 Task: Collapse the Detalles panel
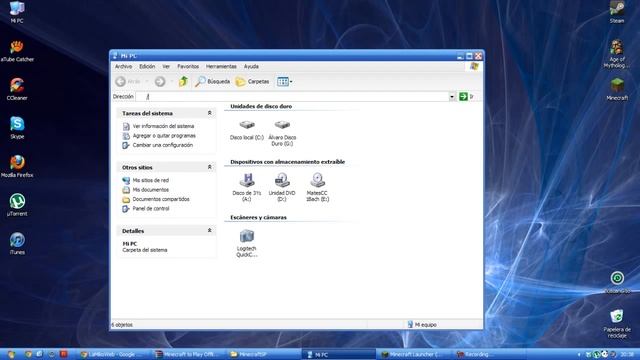click(209, 231)
